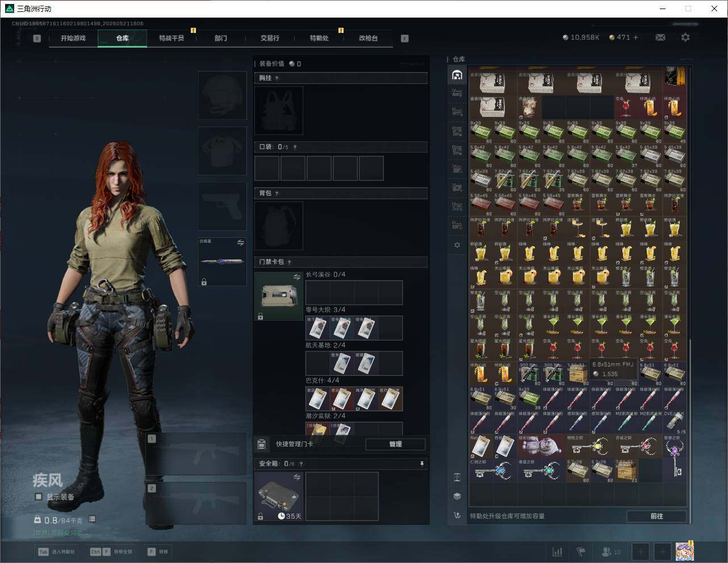
Task: Select the empty chest rig slot
Action: click(x=279, y=111)
